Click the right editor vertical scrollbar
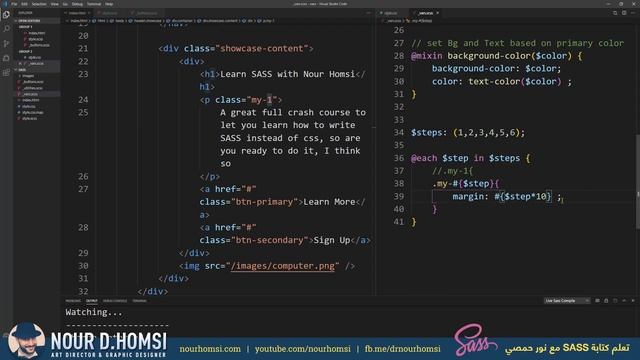The width and height of the screenshot is (640, 360). 638,182
